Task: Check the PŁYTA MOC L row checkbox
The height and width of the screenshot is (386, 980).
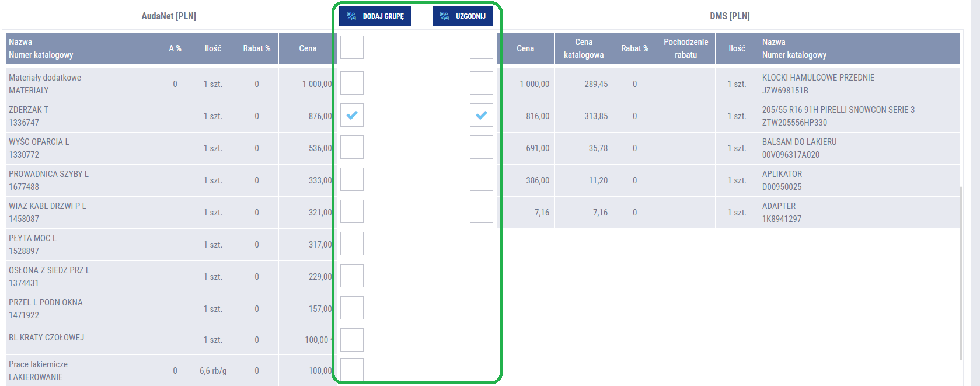Action: (x=352, y=244)
